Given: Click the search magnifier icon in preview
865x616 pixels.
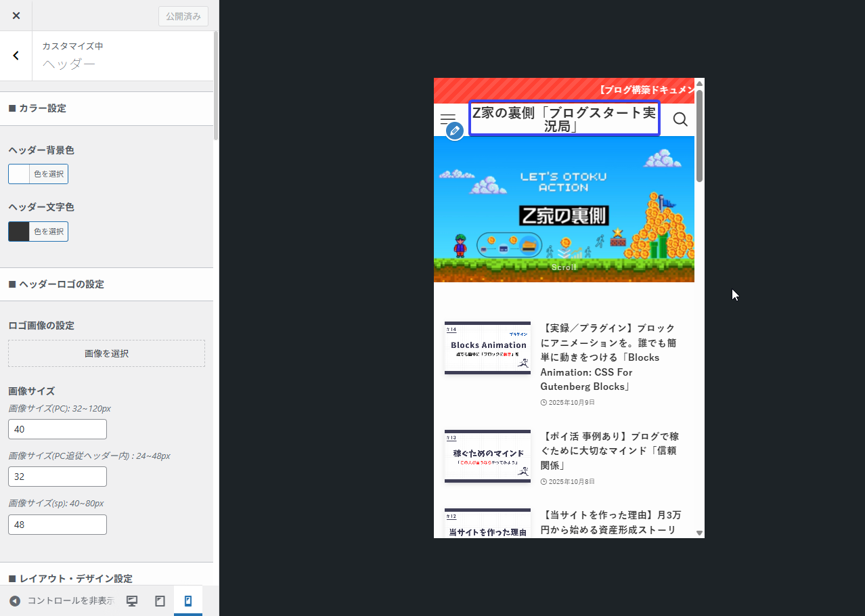Looking at the screenshot, I should click(x=680, y=120).
